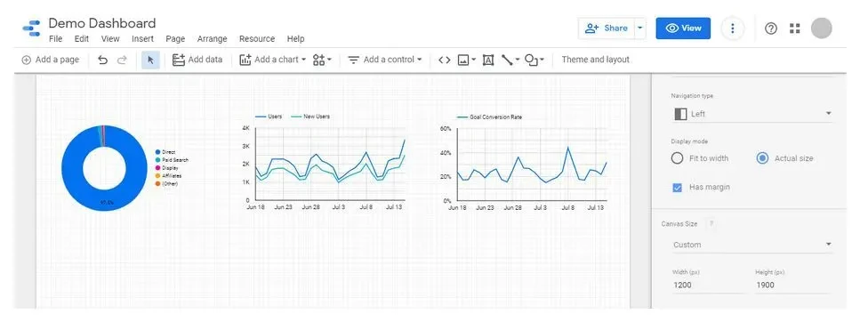
Task: Click the Direct legend color dot
Action: tap(157, 152)
